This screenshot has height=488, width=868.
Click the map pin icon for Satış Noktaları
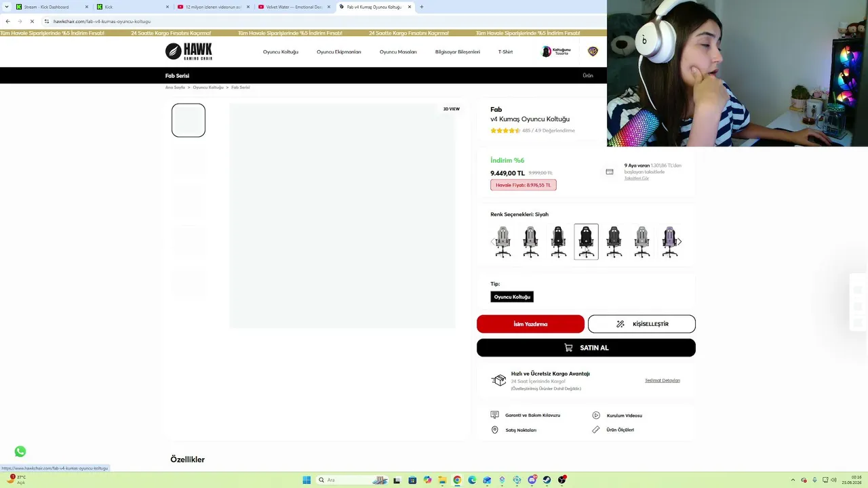(494, 430)
